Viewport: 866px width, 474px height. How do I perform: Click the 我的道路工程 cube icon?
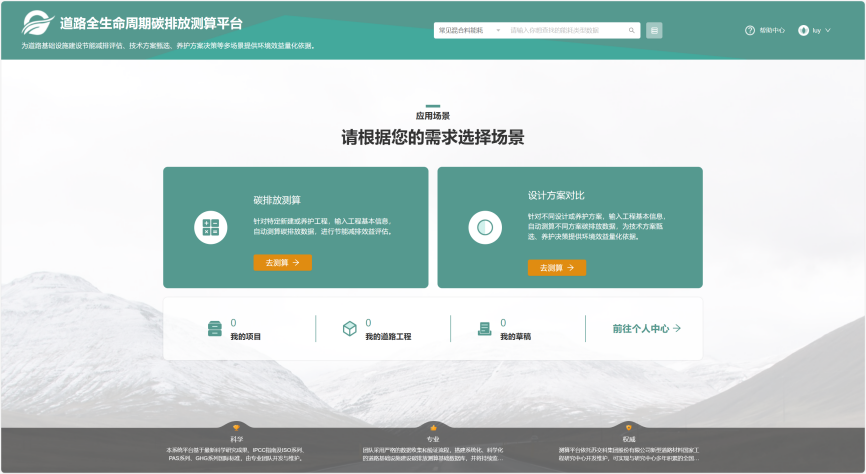pos(350,329)
